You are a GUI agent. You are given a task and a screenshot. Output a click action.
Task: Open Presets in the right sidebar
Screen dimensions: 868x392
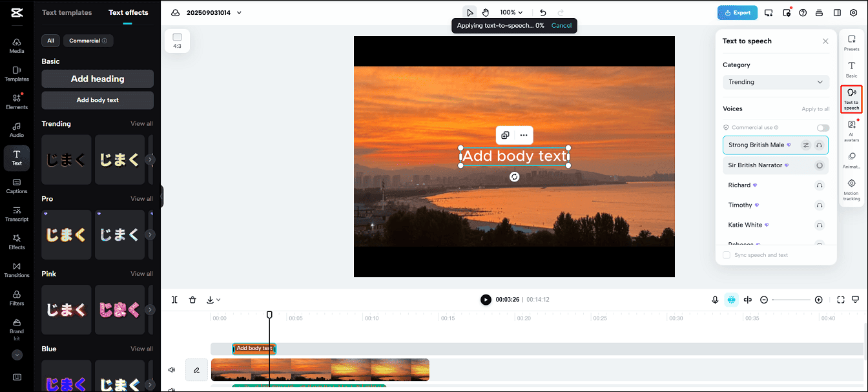(852, 43)
